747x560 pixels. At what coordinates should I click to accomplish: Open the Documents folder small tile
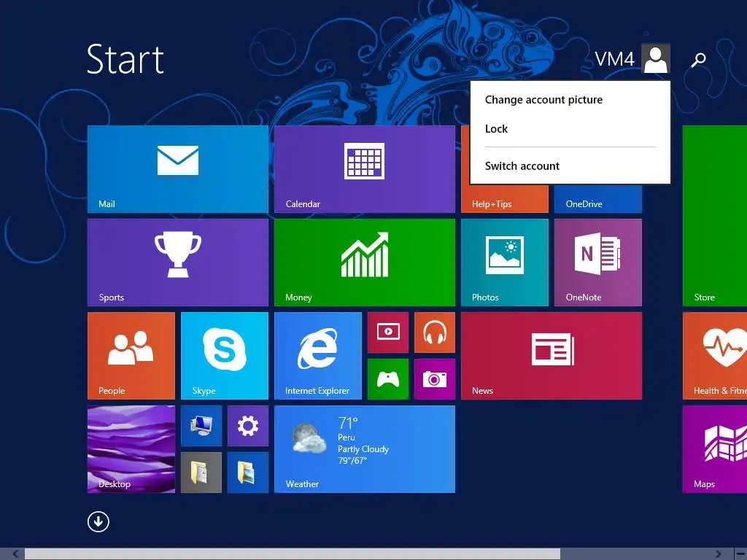[x=201, y=472]
